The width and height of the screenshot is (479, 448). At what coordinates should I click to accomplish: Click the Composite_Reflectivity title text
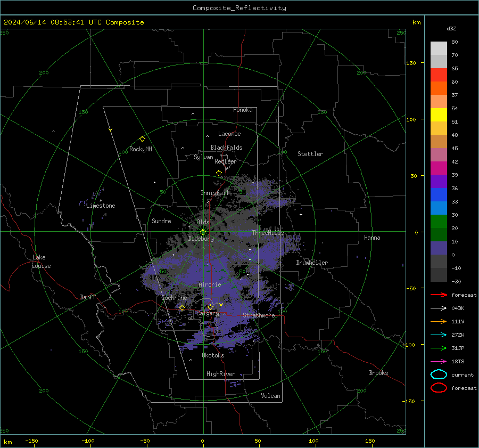click(240, 8)
